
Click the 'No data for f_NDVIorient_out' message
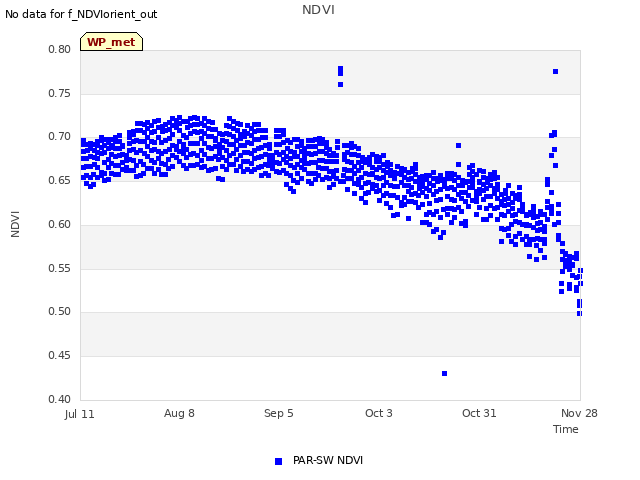(x=81, y=14)
